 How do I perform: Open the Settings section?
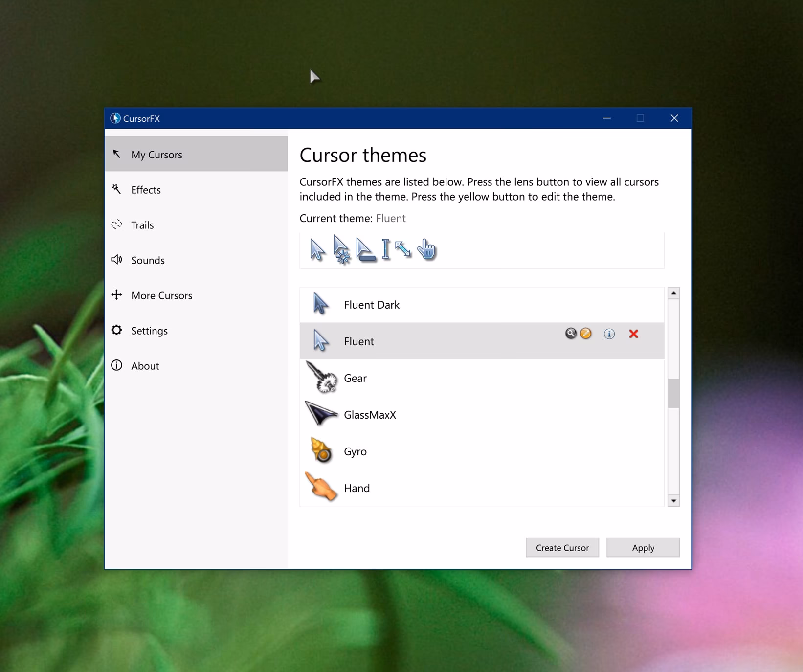(x=196, y=330)
